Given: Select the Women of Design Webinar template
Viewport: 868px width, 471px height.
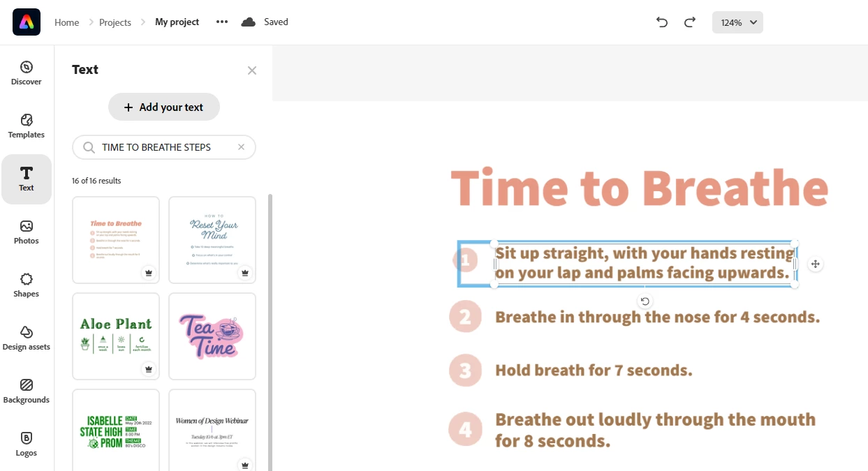Looking at the screenshot, I should (212, 430).
